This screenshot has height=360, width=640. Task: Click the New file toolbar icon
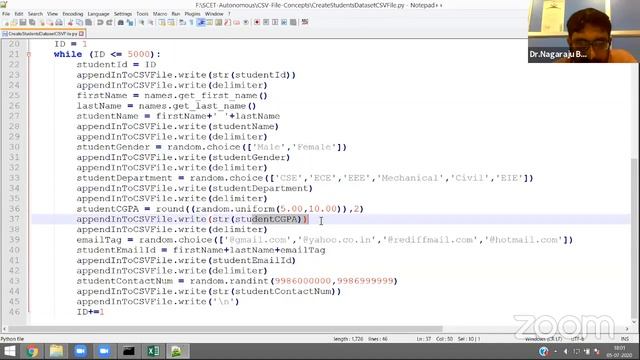[7, 22]
